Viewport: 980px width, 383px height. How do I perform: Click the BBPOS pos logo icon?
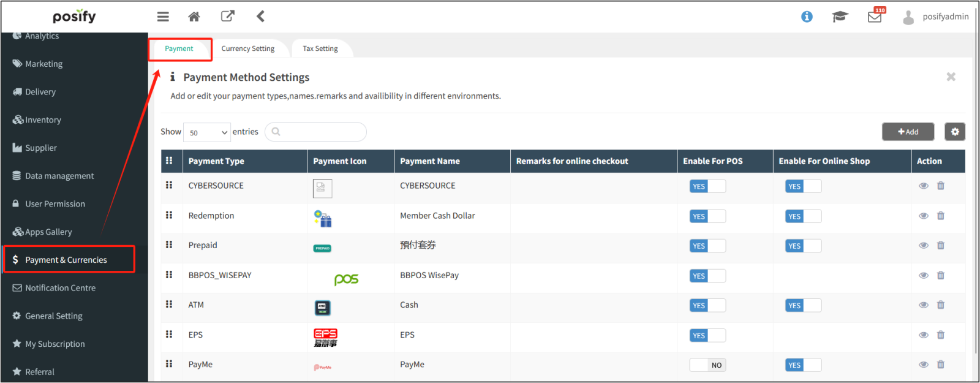pos(346,279)
